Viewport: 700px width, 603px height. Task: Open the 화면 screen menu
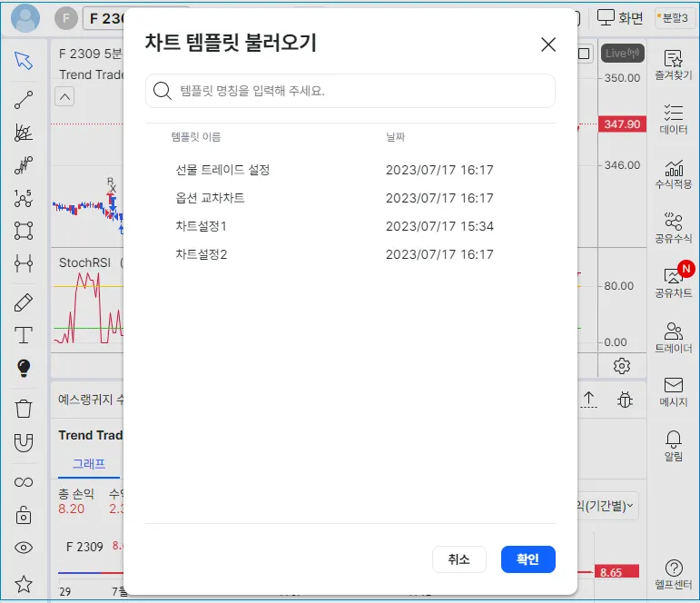[620, 18]
